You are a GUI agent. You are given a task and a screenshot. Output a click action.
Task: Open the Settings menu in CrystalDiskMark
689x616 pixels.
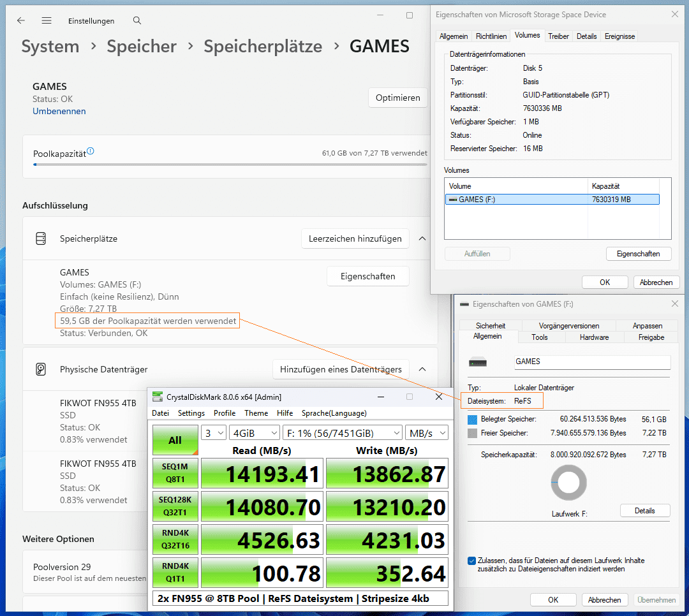(191, 413)
